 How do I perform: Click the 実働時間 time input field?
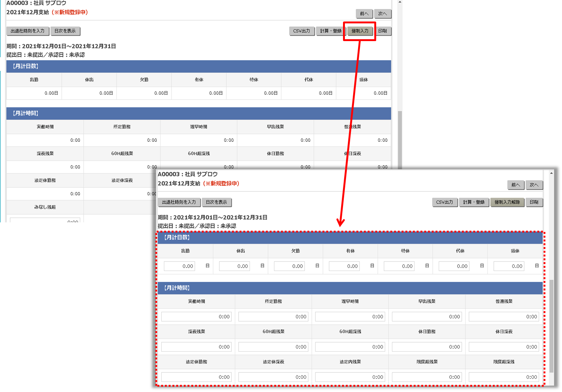click(196, 317)
